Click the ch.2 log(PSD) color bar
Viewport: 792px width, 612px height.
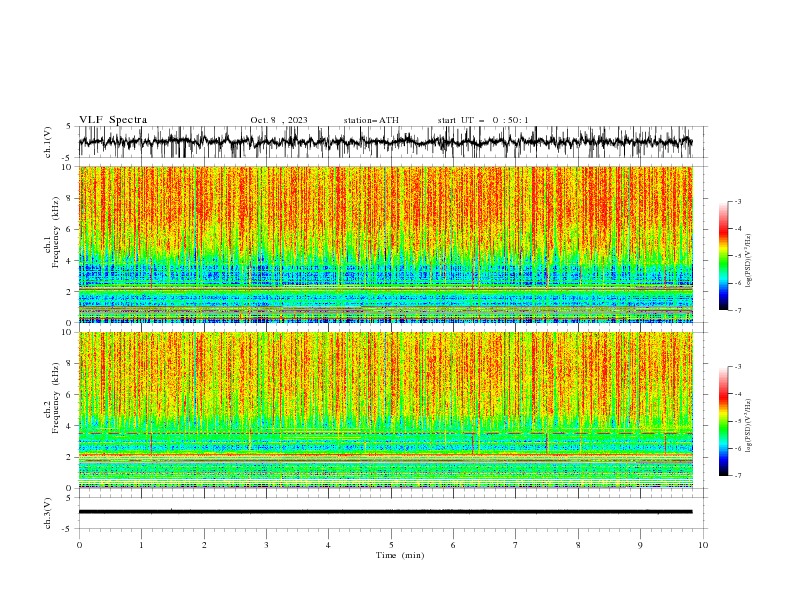click(x=724, y=421)
